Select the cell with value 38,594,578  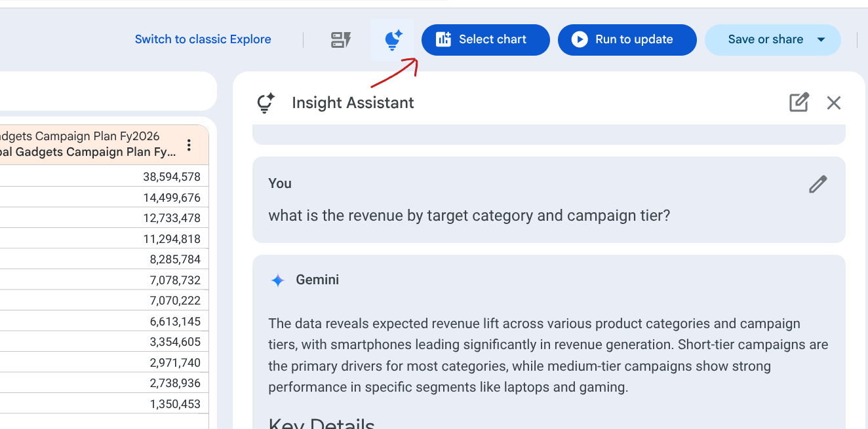tap(172, 177)
